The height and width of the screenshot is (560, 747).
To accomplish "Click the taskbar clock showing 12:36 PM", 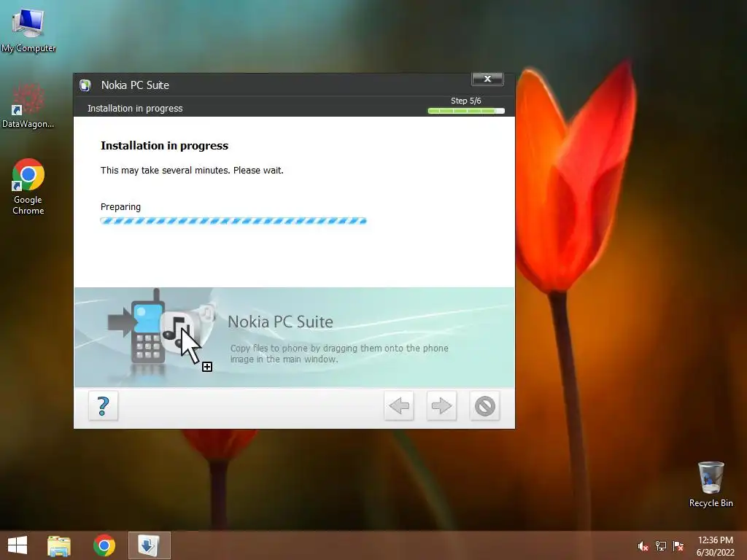I will click(715, 546).
